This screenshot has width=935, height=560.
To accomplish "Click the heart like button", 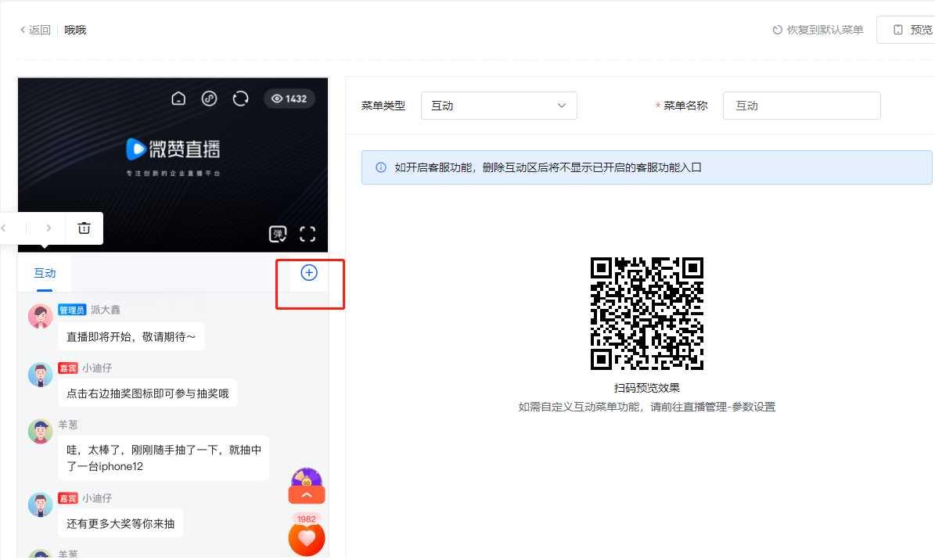I will pyautogui.click(x=307, y=539).
